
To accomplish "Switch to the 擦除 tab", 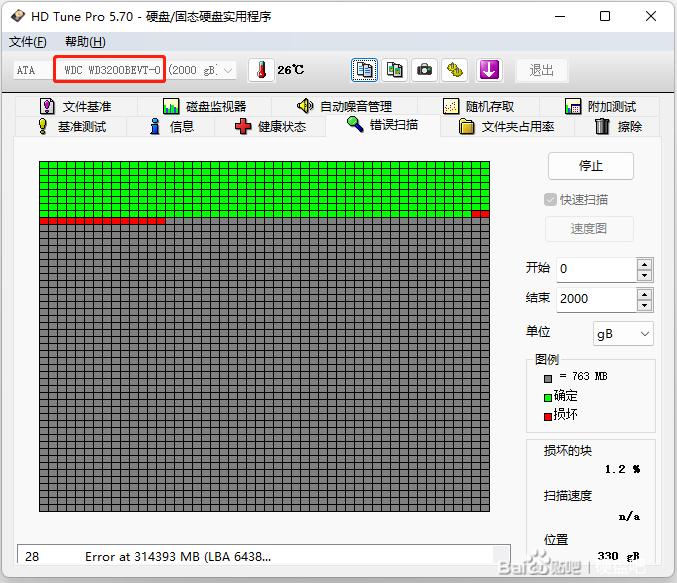I will pyautogui.click(x=618, y=127).
